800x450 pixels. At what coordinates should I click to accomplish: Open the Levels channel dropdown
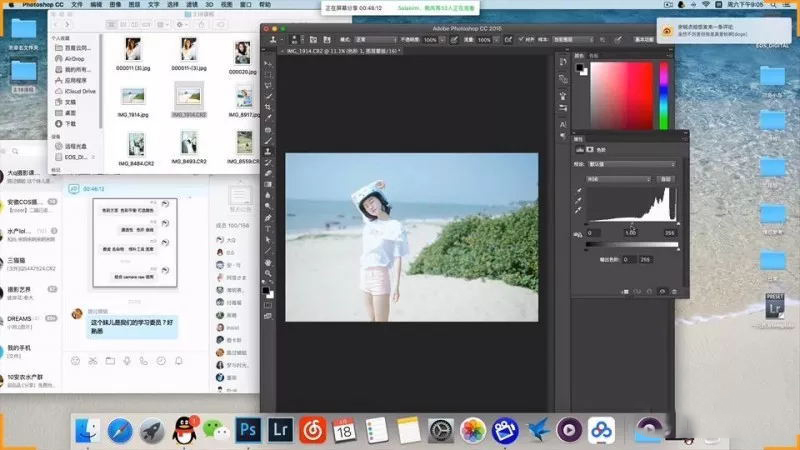[x=618, y=179]
